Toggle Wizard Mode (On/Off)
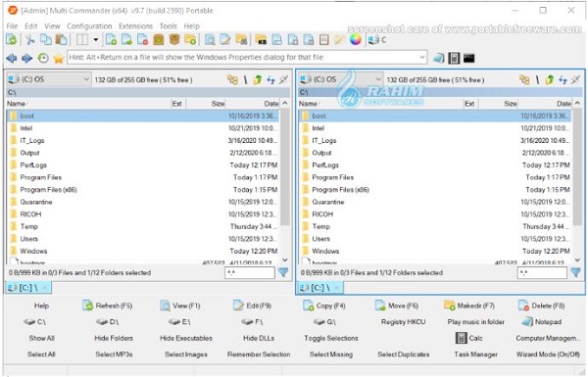 tap(548, 354)
